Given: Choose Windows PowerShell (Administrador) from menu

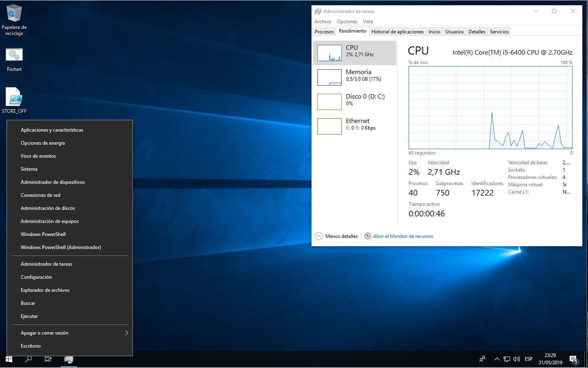Looking at the screenshot, I should point(61,247).
